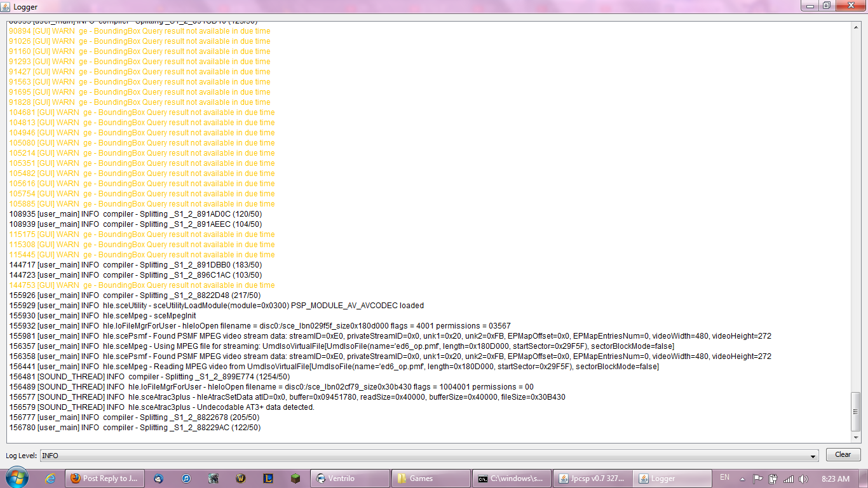This screenshot has width=868, height=488.
Task: Click the power plug tray icon
Action: click(x=773, y=478)
